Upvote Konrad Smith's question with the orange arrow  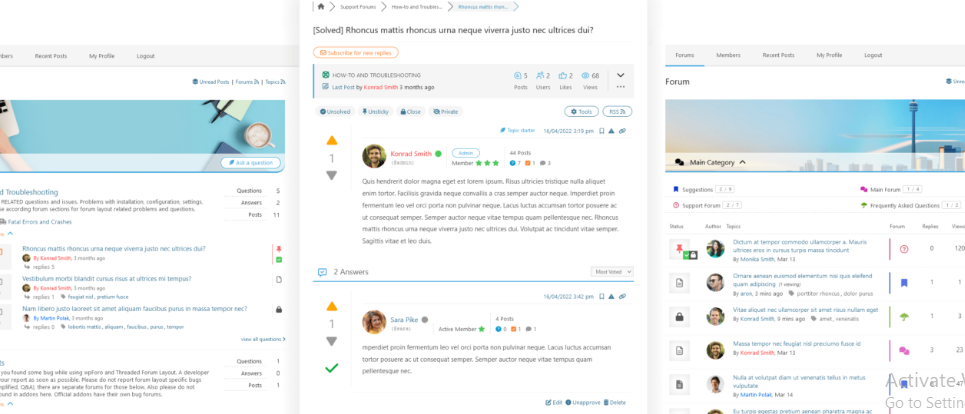click(x=332, y=140)
